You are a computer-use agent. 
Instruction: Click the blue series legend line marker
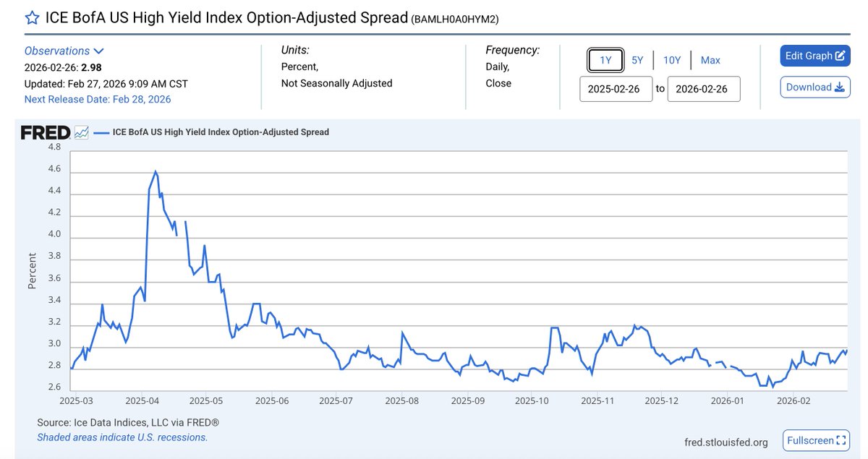[101, 132]
